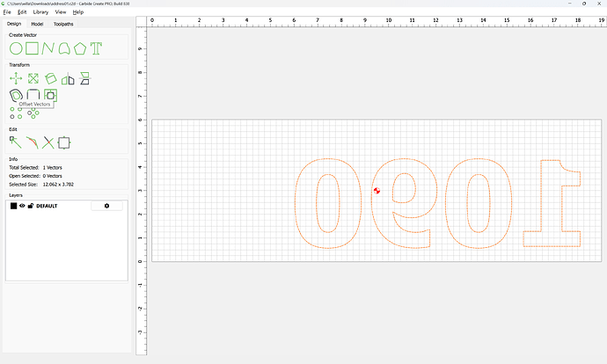Viewport: 607px width, 364px height.
Task: Toggle the lock on DEFAULT layer
Action: (x=30, y=206)
